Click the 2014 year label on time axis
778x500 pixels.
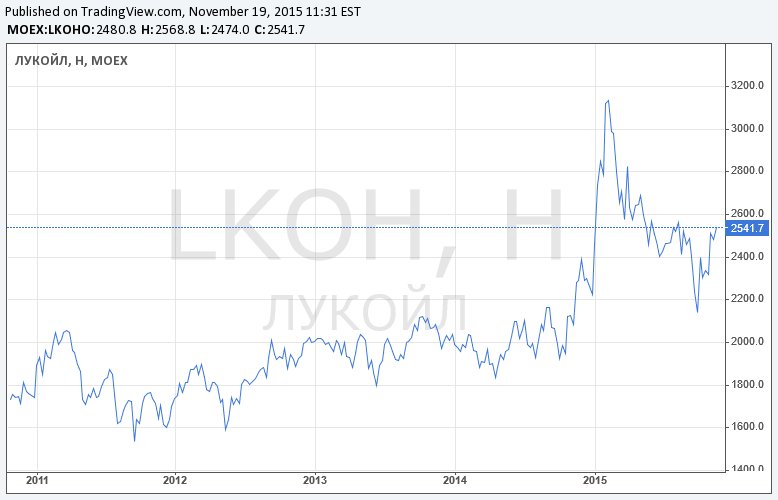pyautogui.click(x=455, y=480)
